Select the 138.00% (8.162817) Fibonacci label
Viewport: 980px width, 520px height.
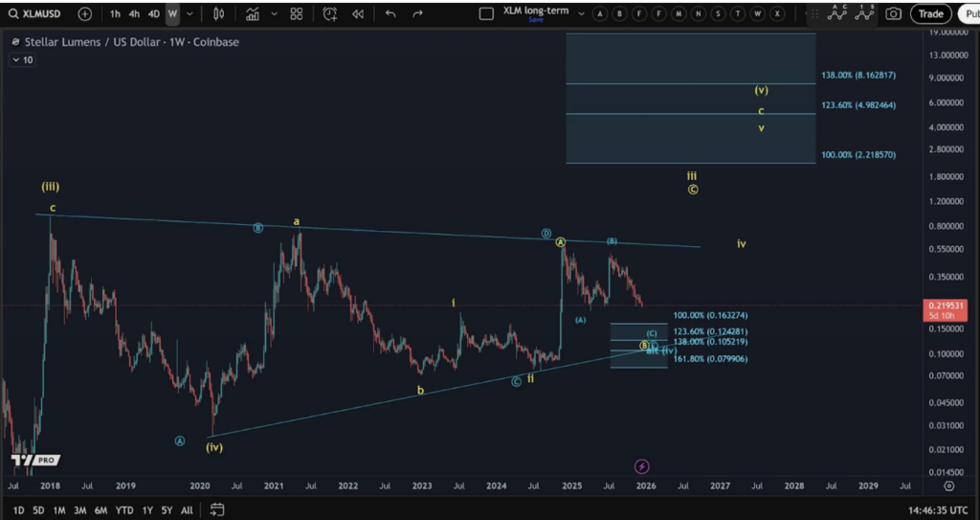point(858,75)
